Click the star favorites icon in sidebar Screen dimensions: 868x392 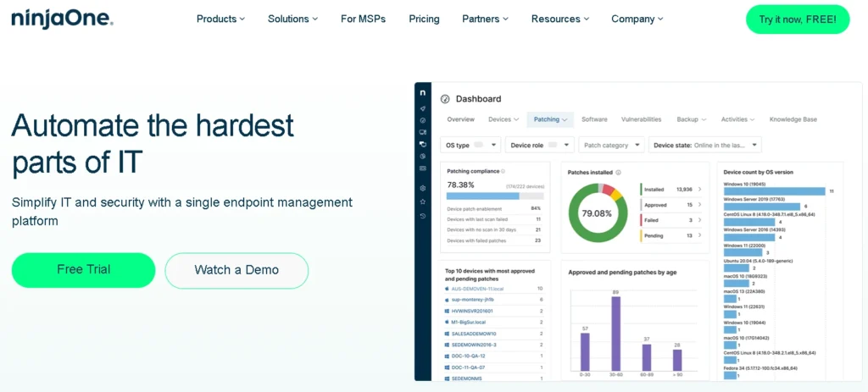423,202
